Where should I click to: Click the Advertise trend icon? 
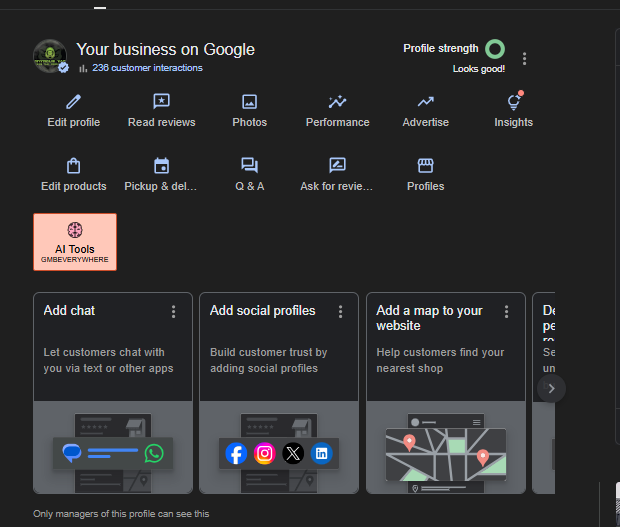click(x=425, y=102)
